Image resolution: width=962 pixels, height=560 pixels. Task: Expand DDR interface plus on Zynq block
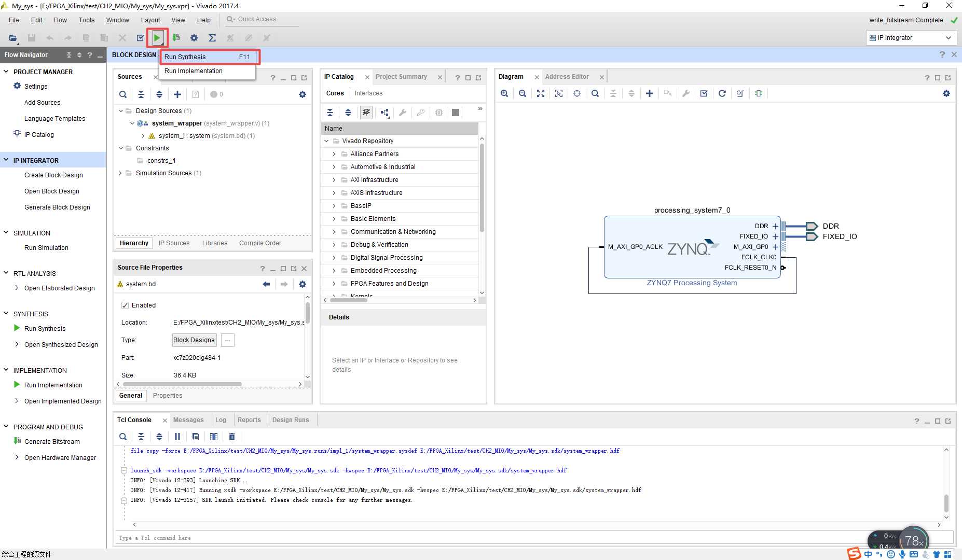[775, 226]
